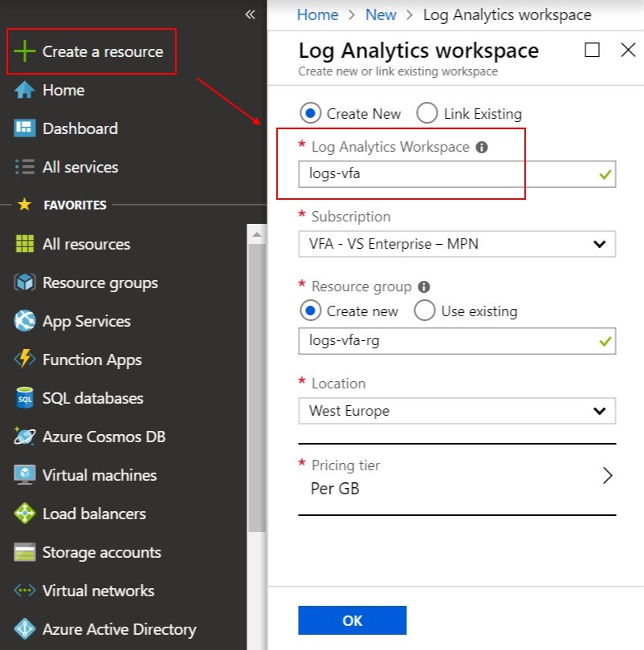Collapse sidebar with double chevron icon

[250, 14]
